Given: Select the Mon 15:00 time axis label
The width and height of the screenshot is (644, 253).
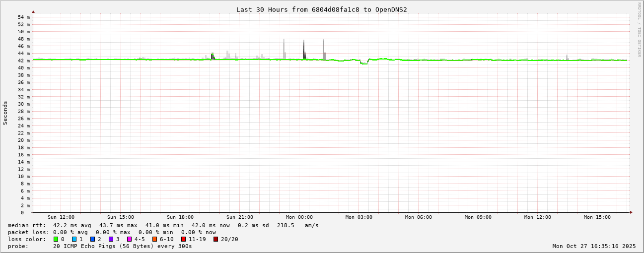Looking at the screenshot, I should click(597, 217).
